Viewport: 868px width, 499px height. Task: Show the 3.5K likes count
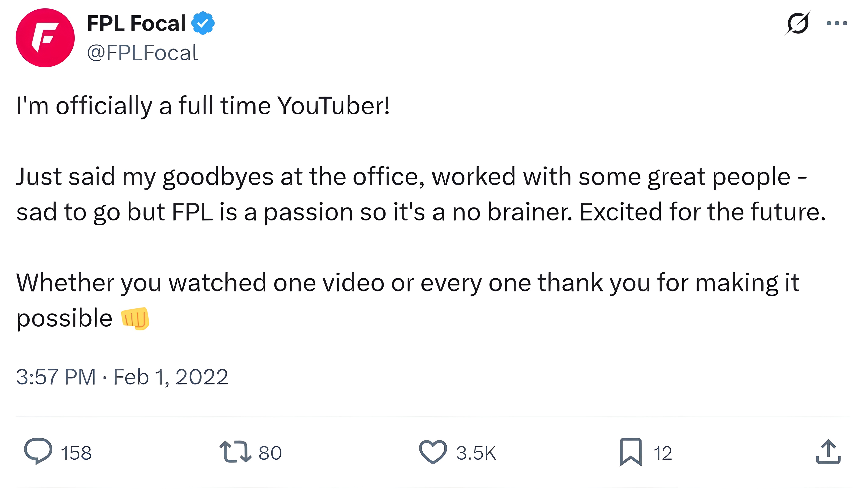tap(476, 453)
